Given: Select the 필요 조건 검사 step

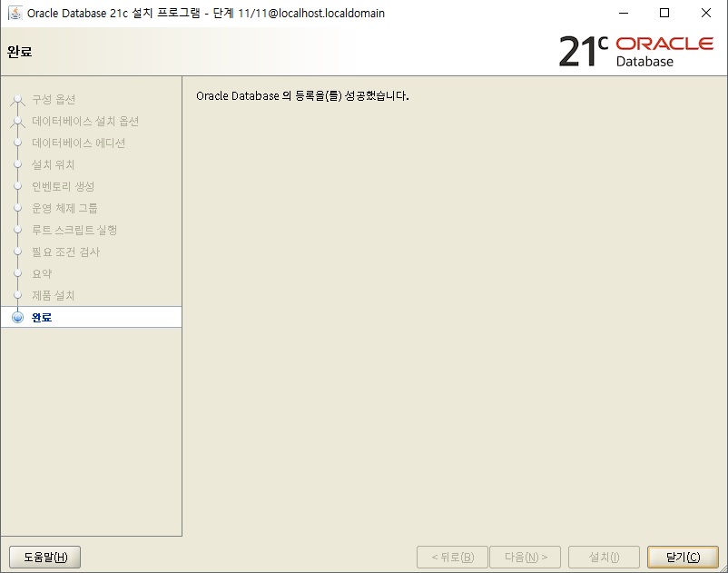Looking at the screenshot, I should 65,252.
